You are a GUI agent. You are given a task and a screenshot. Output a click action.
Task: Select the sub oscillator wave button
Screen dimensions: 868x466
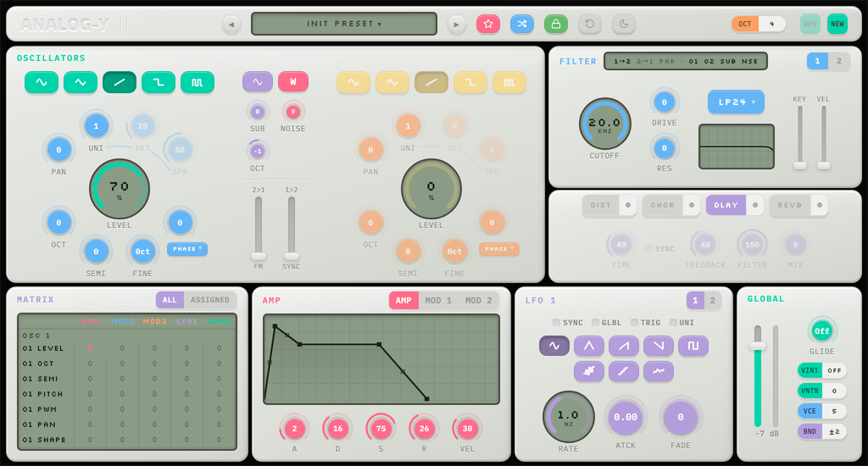[x=258, y=82]
